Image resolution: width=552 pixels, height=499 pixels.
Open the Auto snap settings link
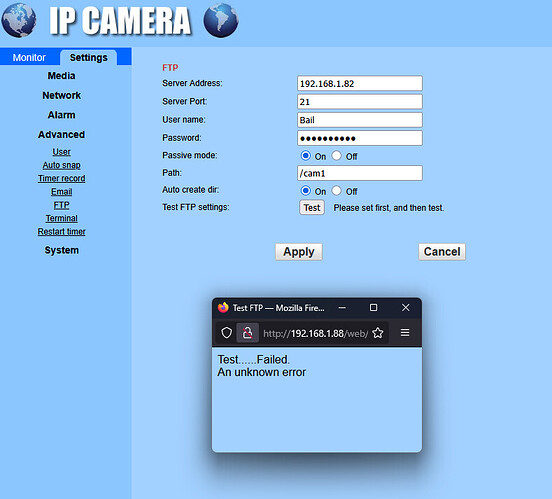[62, 165]
